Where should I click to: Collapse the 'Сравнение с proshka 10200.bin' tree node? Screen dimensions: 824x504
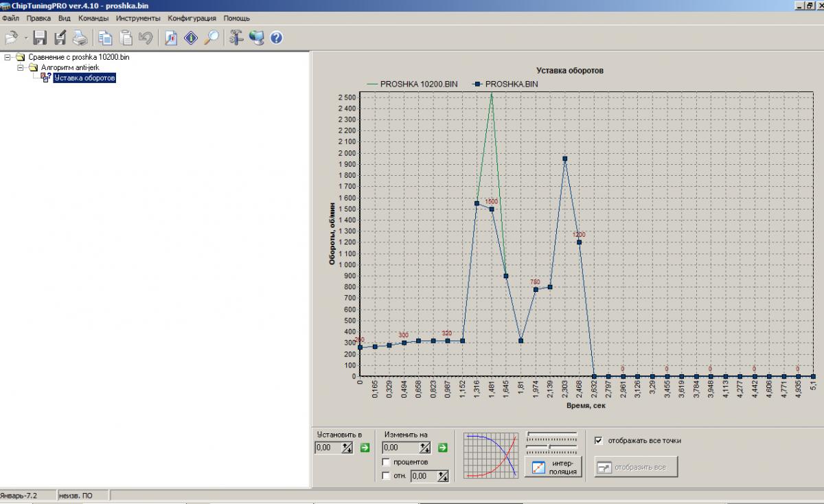tap(8, 58)
